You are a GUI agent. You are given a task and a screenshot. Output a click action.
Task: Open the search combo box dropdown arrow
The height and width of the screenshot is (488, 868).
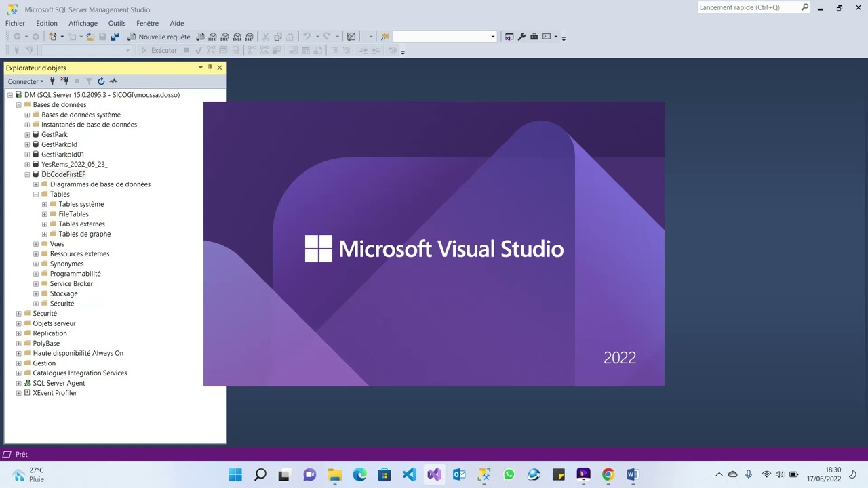pyautogui.click(x=493, y=37)
